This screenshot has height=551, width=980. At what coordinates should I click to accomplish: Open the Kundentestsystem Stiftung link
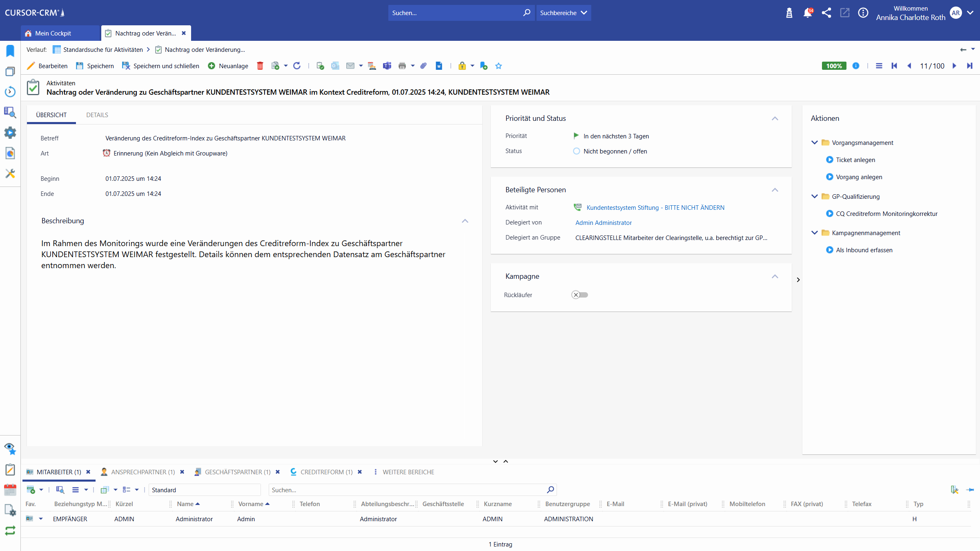(655, 207)
